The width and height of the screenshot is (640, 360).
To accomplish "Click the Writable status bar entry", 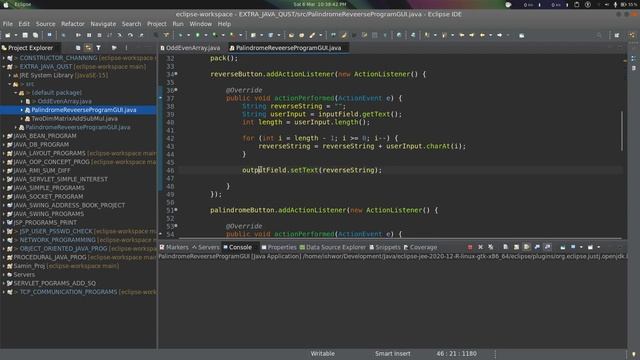I will click(x=322, y=353).
